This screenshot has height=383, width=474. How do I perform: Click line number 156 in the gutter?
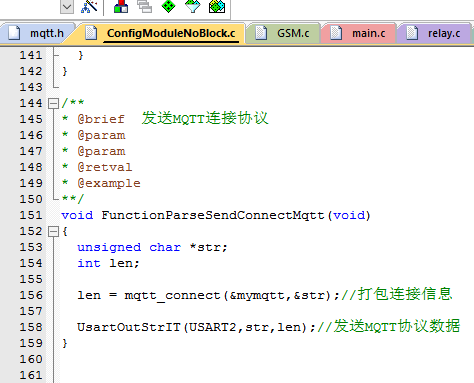tap(31, 295)
